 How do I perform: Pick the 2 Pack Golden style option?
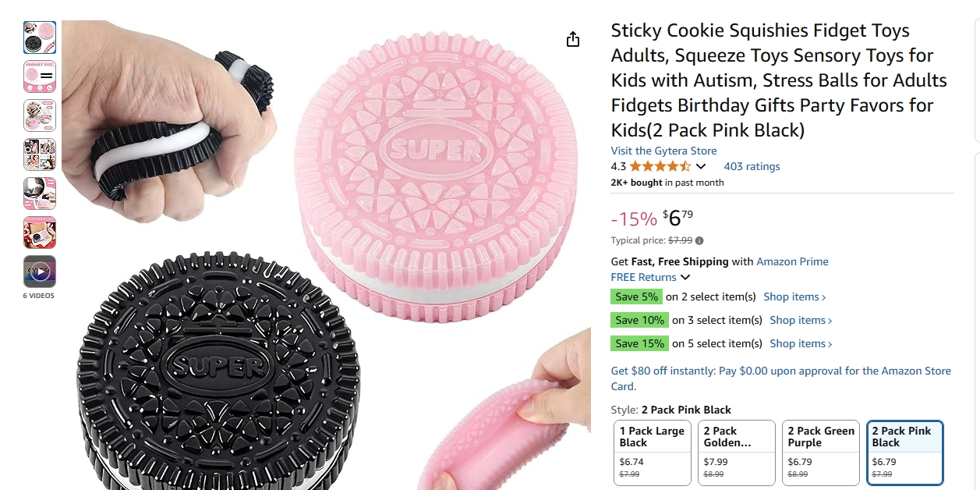pyautogui.click(x=737, y=453)
